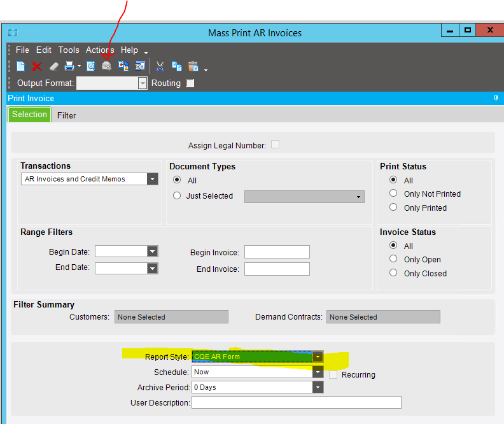
Task: Open the Print Preview icon
Action: pyautogui.click(x=91, y=66)
